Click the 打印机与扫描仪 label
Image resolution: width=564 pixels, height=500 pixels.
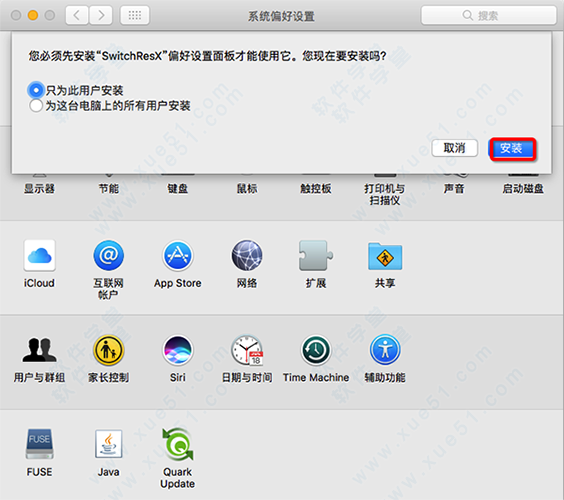coord(385,194)
